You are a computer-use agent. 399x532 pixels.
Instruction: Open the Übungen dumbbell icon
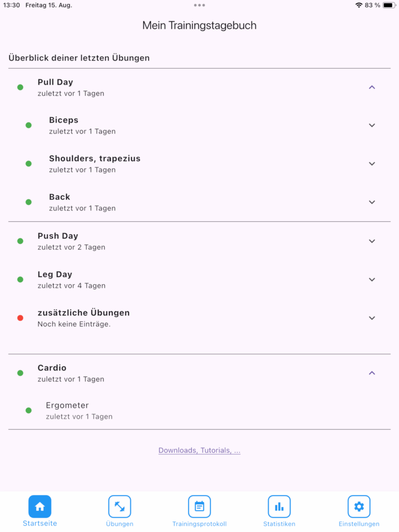point(119,507)
